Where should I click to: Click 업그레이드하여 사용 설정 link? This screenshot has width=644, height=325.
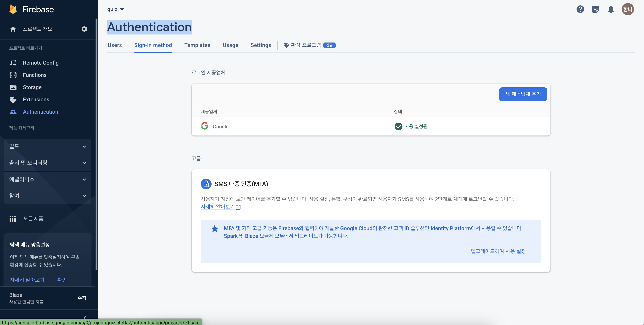[498, 251]
